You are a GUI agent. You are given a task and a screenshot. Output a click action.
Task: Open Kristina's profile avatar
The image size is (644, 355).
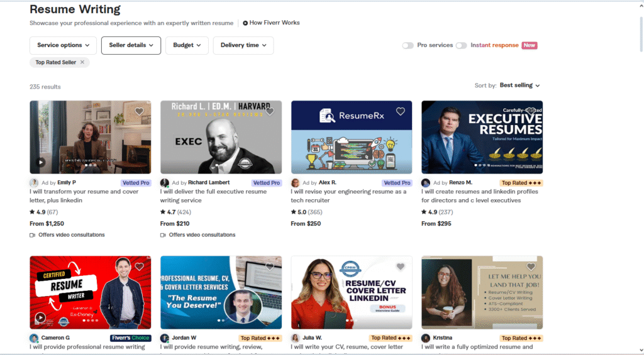coord(426,338)
